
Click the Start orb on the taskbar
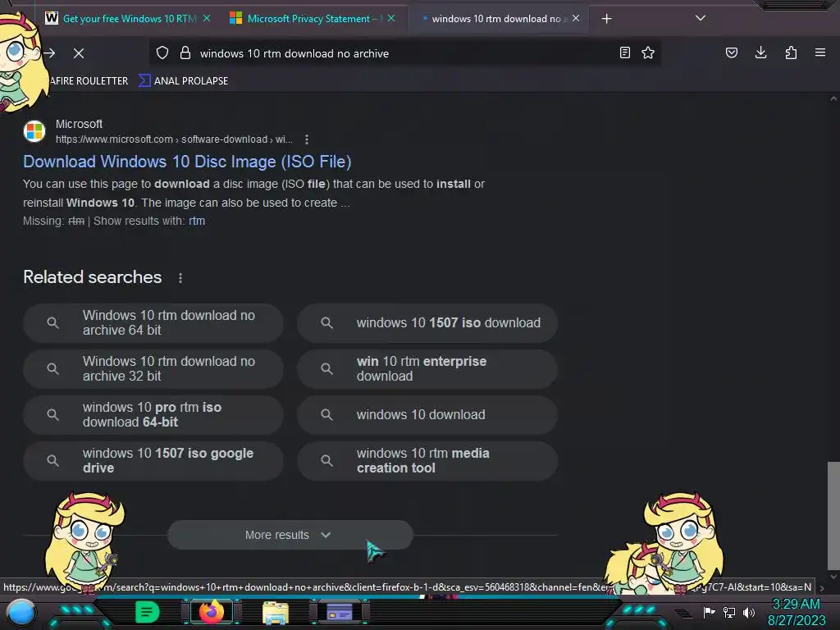[21, 612]
